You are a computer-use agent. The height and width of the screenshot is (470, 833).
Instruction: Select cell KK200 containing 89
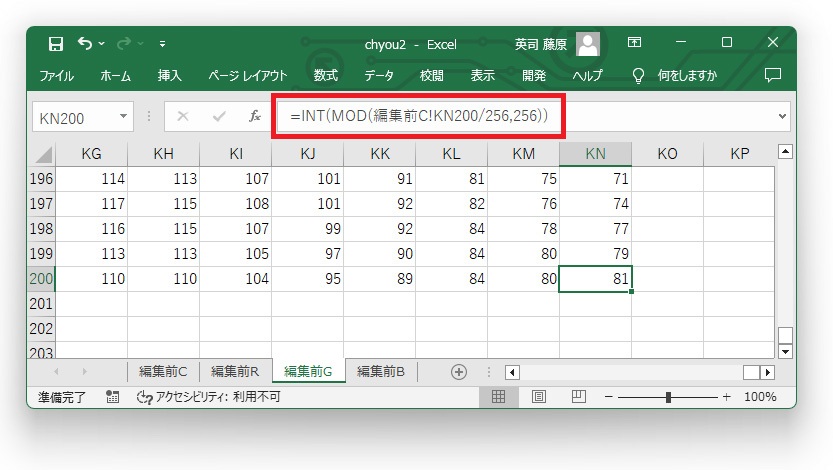tap(379, 279)
